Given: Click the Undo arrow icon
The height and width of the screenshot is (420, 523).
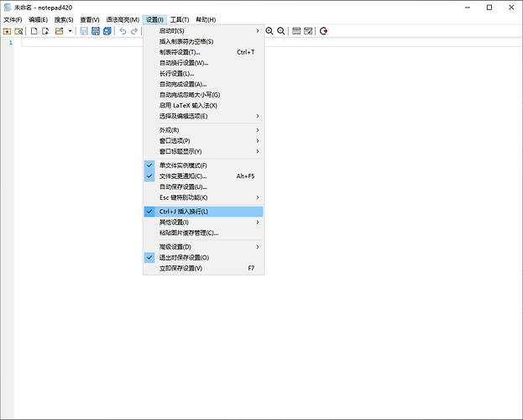Looking at the screenshot, I should (x=123, y=31).
